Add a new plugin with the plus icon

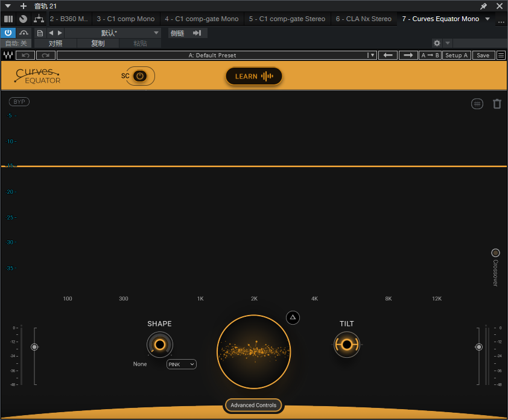24,6
